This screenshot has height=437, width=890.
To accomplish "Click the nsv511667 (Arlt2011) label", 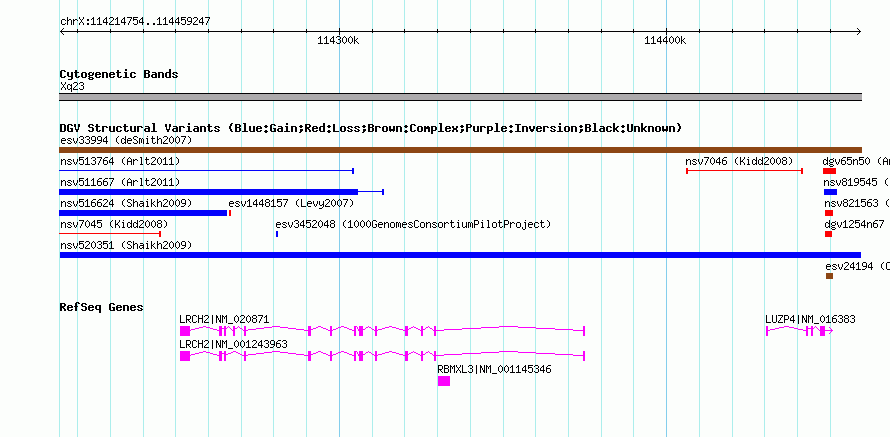I will (120, 182).
